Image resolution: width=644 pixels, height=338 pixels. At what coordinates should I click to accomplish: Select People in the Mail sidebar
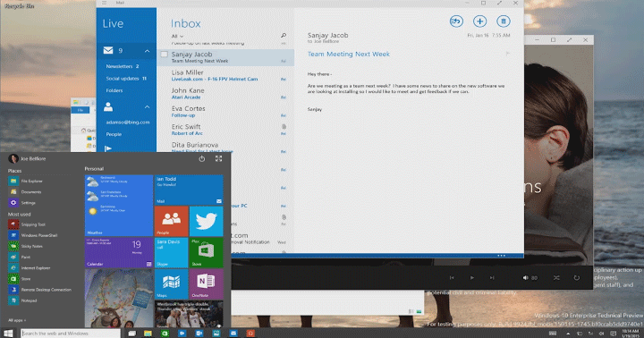pos(114,134)
